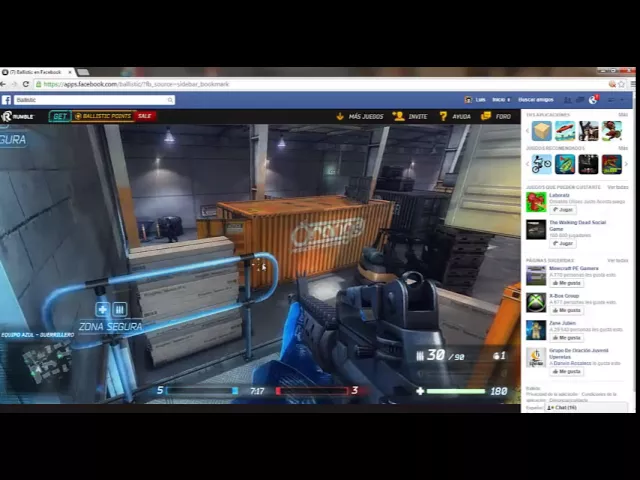Click the green player health bar
This screenshot has width=640, height=480.
pos(456,391)
